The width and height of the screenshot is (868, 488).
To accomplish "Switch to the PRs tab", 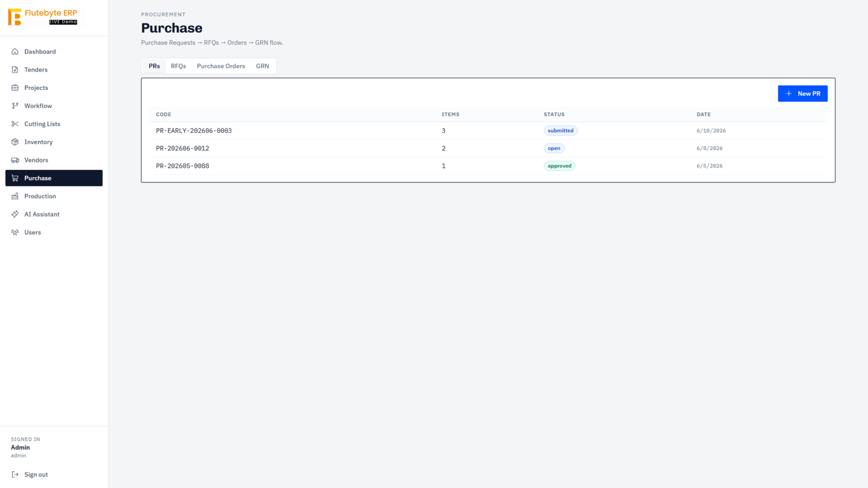I will pos(154,66).
